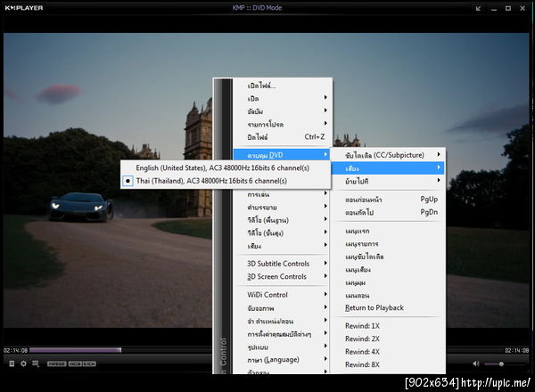Open the จำ ตำแหน่ง/ตอน menu entry

(281, 321)
